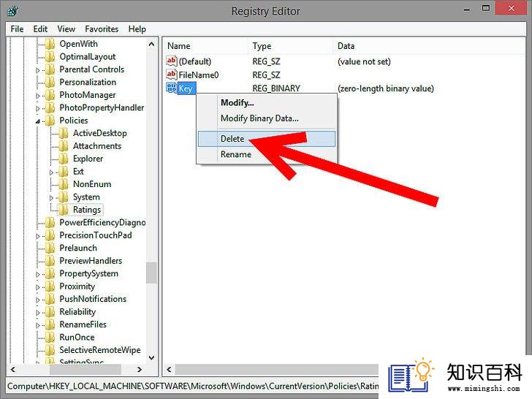
Task: Click the PowerEfficiencyDiagno folder icon
Action: (50, 223)
